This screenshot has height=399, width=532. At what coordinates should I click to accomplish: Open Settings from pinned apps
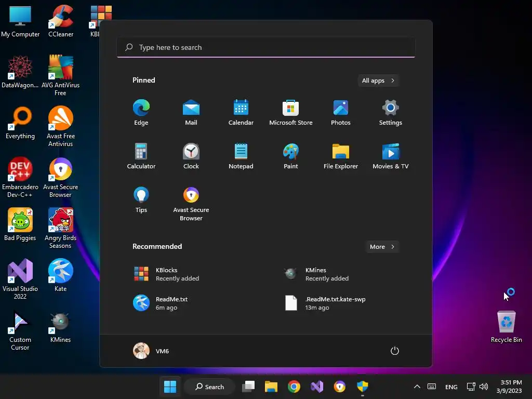click(391, 113)
